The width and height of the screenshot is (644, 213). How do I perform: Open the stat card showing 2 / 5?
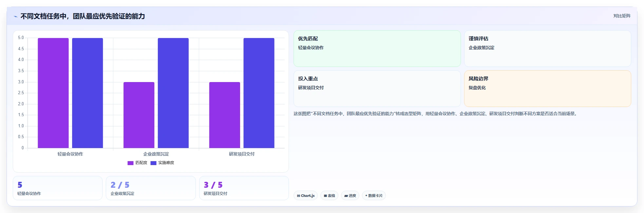[x=151, y=188]
